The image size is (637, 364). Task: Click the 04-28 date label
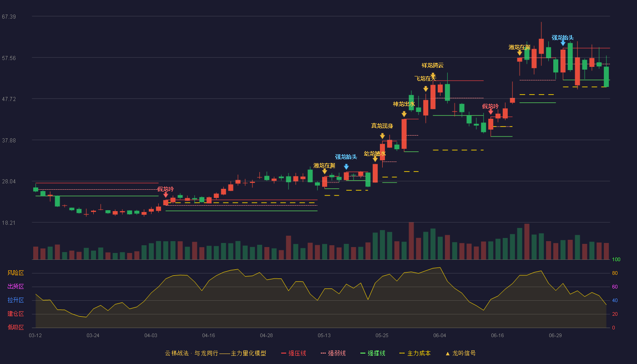coord(266,335)
